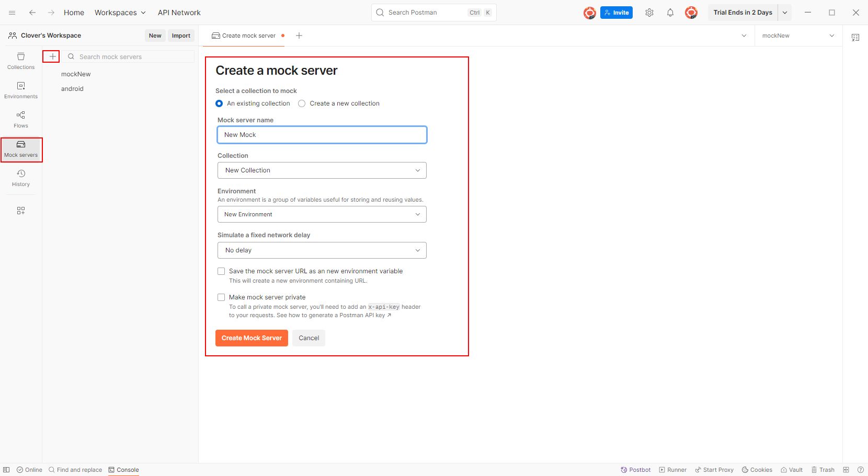
Task: Expand the tab list chevron
Action: pyautogui.click(x=744, y=36)
